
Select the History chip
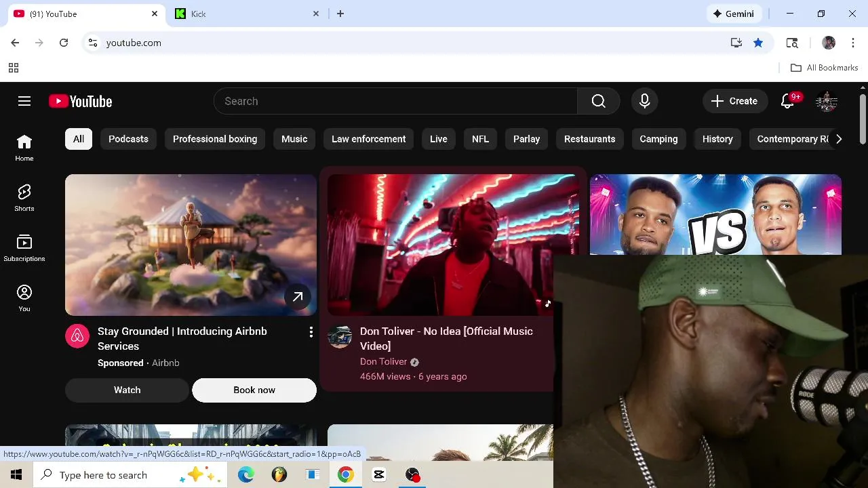click(717, 139)
